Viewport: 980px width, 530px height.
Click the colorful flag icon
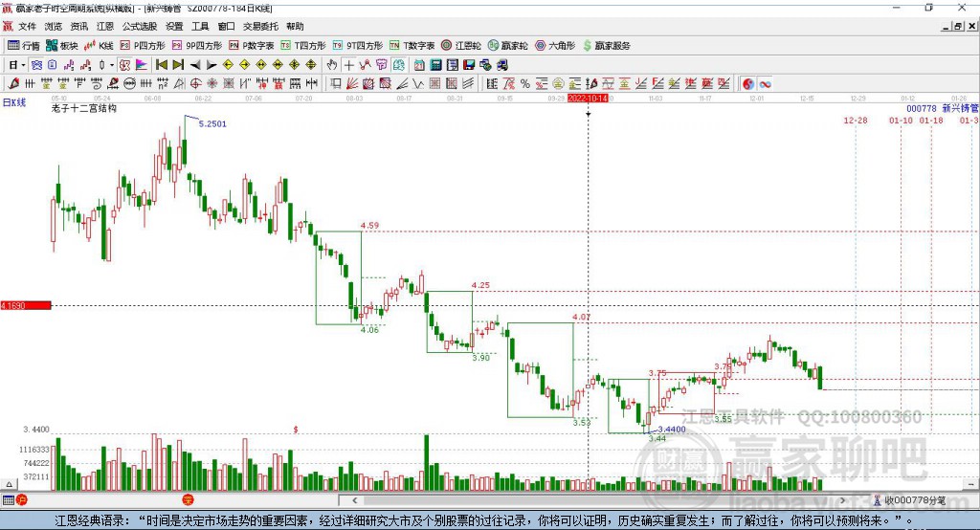click(142, 65)
